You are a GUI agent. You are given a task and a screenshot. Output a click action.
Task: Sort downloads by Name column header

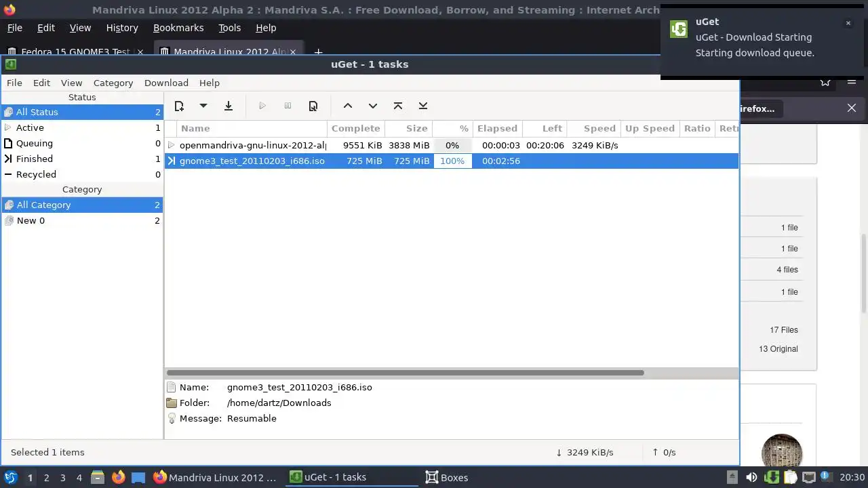tap(252, 128)
